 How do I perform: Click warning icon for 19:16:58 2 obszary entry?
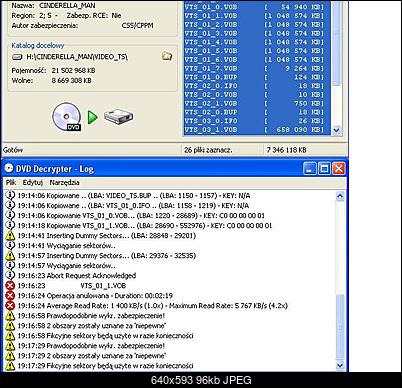(x=10, y=325)
